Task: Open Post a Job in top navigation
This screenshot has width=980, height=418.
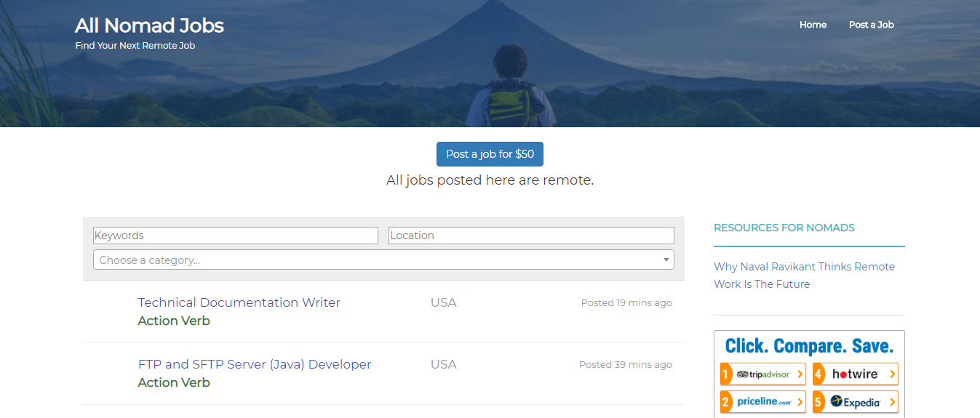Action: [x=871, y=25]
